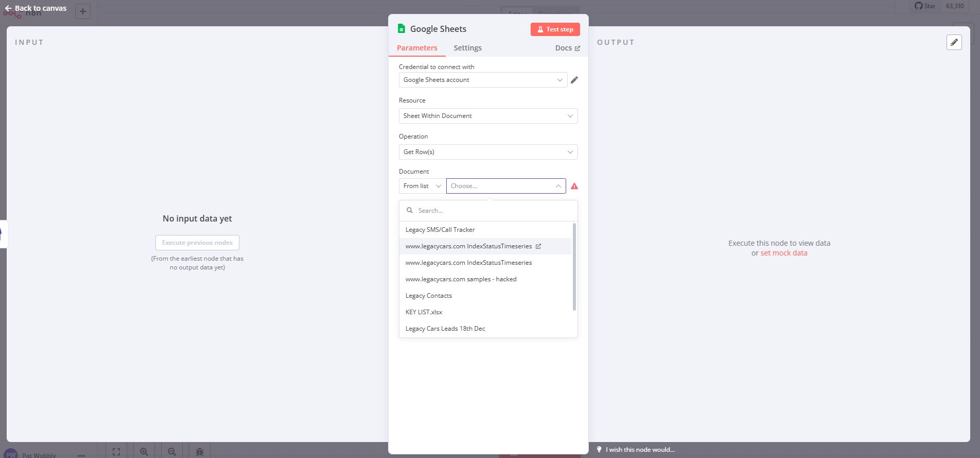Click the green Google Sheets node icon
Screen dimensions: 980x458
pyautogui.click(x=401, y=29)
